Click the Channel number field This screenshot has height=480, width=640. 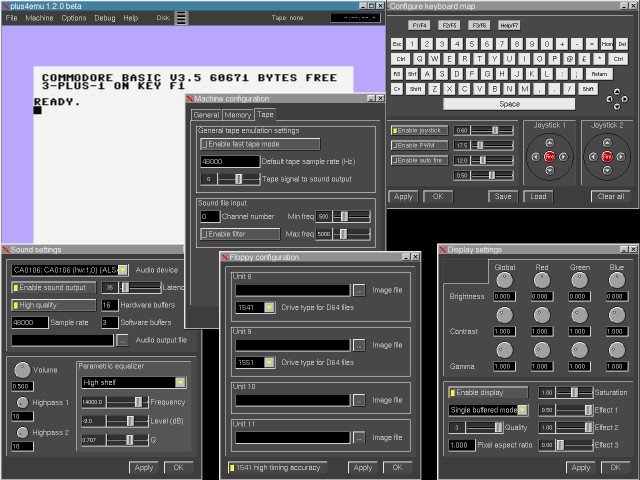[210, 217]
